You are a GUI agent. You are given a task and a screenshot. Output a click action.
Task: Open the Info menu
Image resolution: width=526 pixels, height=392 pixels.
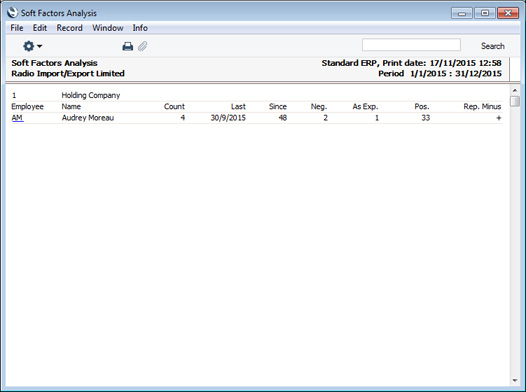(x=140, y=28)
